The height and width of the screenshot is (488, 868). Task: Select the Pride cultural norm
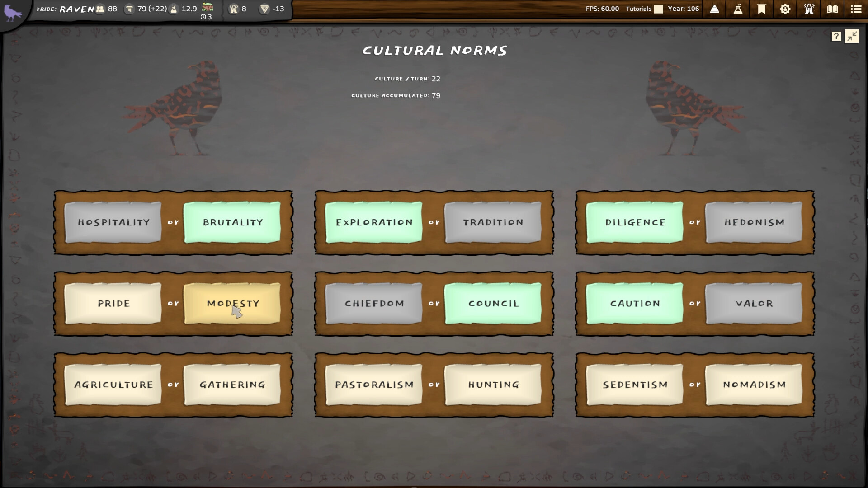pos(113,304)
